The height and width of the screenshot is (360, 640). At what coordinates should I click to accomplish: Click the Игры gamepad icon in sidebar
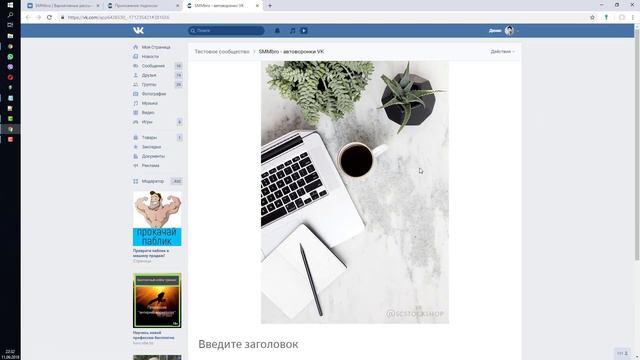click(136, 122)
